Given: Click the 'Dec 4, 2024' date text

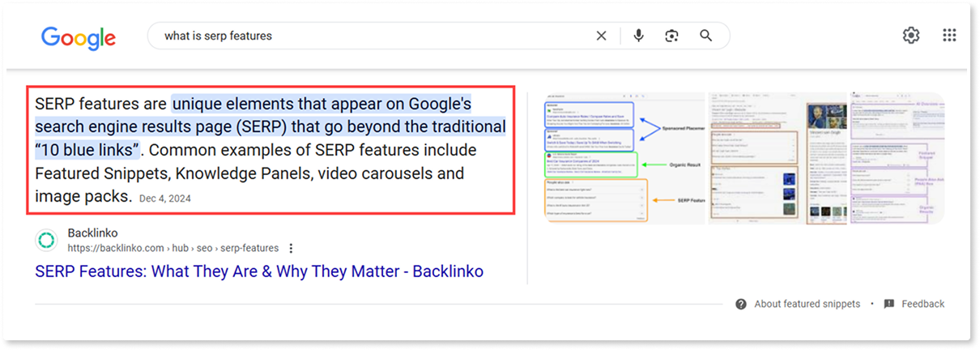Looking at the screenshot, I should point(165,198).
